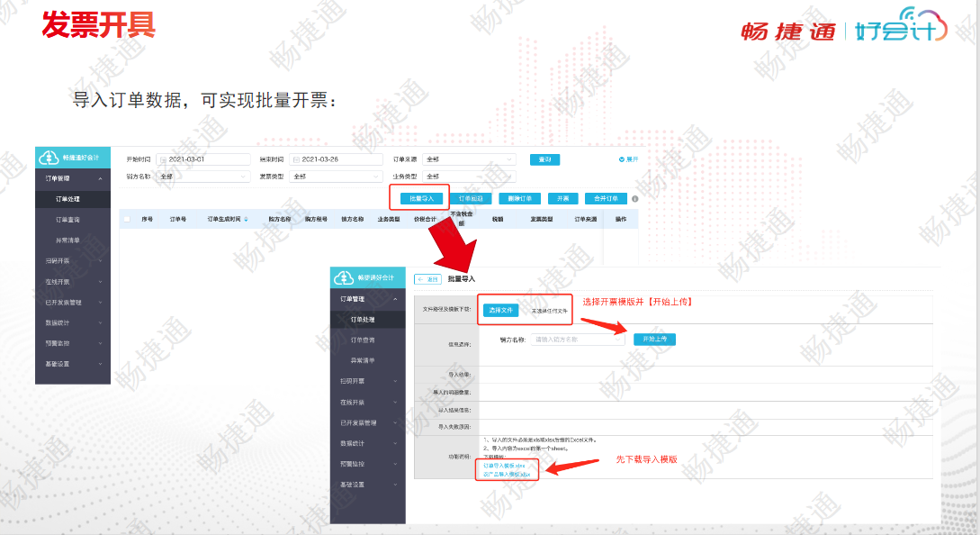Click the 操作 column header

[x=621, y=219]
